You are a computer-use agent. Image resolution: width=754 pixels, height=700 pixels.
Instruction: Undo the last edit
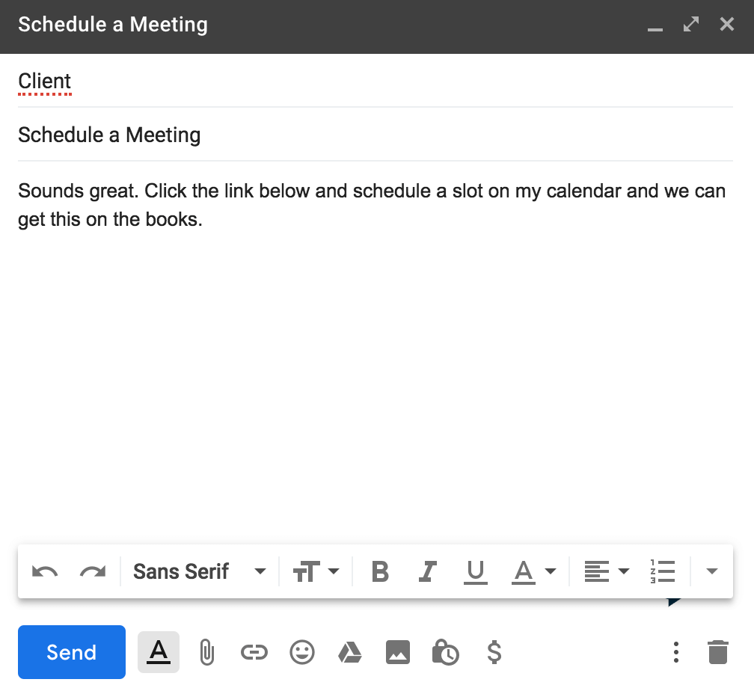pos(45,571)
